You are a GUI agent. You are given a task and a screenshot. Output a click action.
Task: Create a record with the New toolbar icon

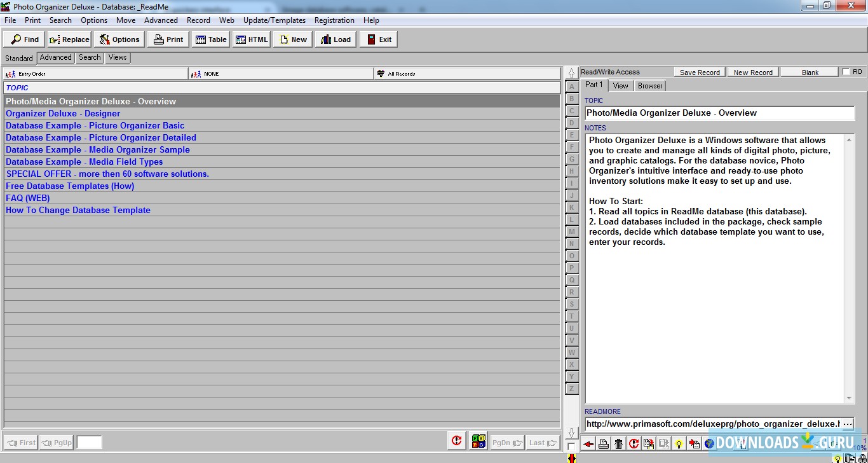pyautogui.click(x=292, y=39)
